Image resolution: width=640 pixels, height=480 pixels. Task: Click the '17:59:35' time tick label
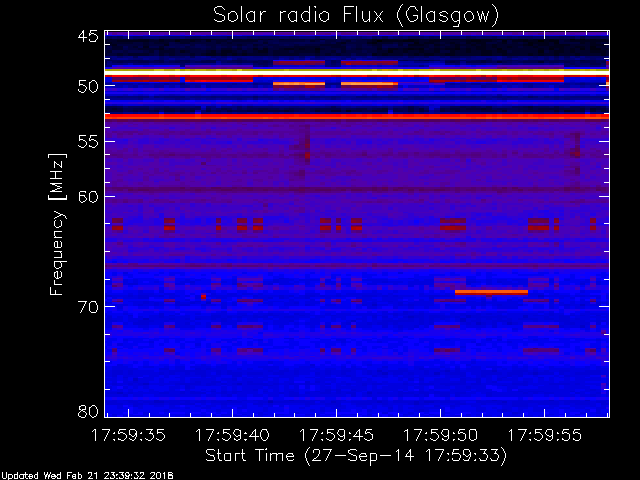(x=128, y=435)
